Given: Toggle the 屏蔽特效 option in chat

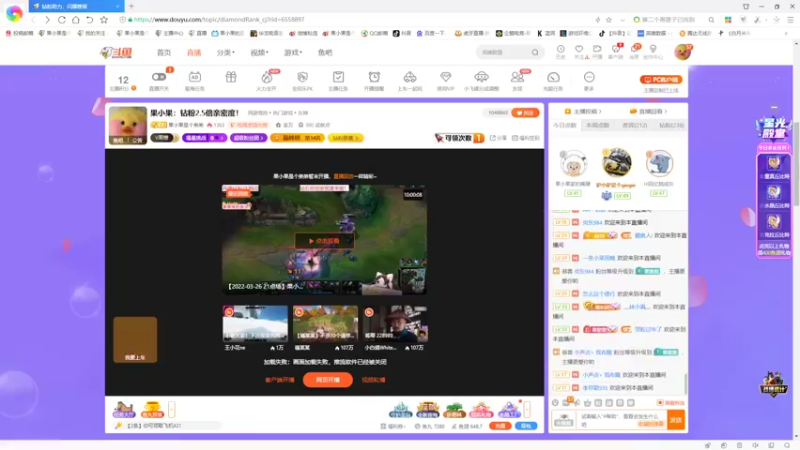Looking at the screenshot, I should (x=671, y=403).
